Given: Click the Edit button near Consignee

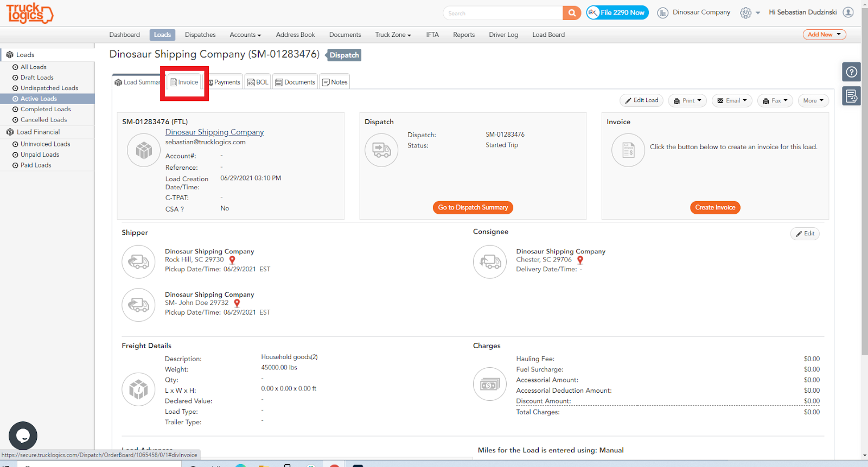Looking at the screenshot, I should tap(805, 234).
